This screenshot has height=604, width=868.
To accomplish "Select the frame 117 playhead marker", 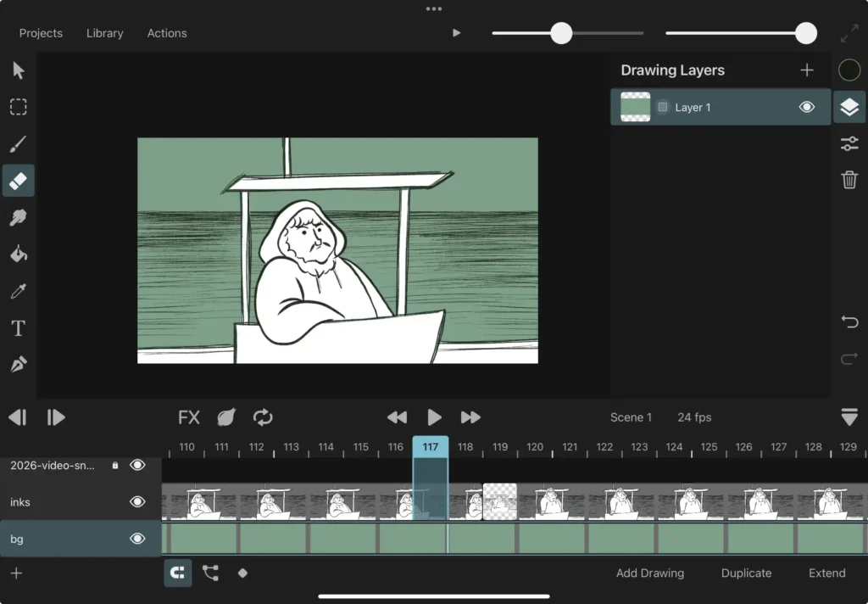I will coord(431,446).
